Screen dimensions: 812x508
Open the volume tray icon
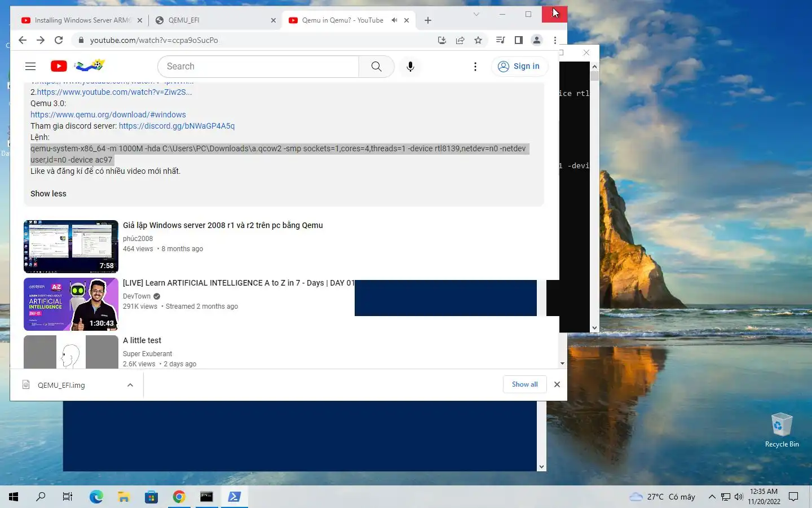point(739,497)
